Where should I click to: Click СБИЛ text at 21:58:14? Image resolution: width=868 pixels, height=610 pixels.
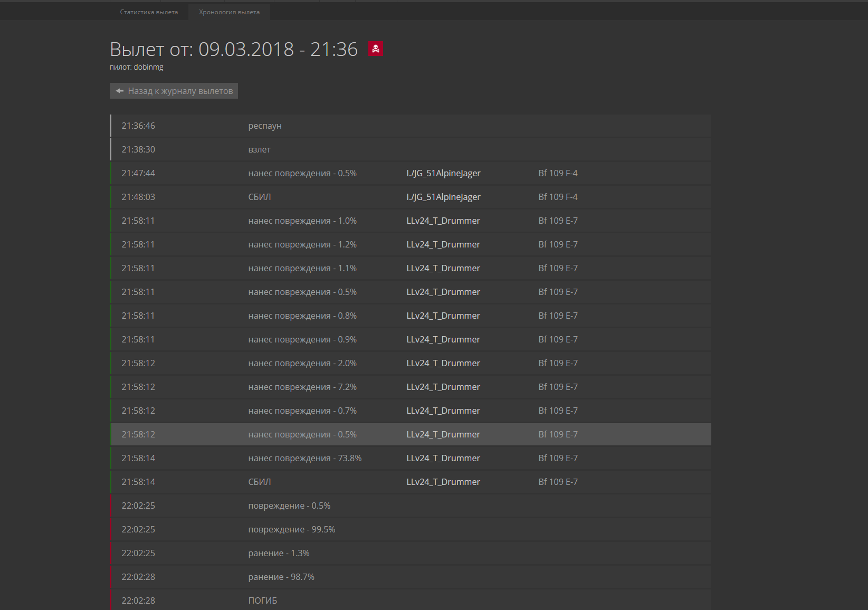tap(260, 482)
